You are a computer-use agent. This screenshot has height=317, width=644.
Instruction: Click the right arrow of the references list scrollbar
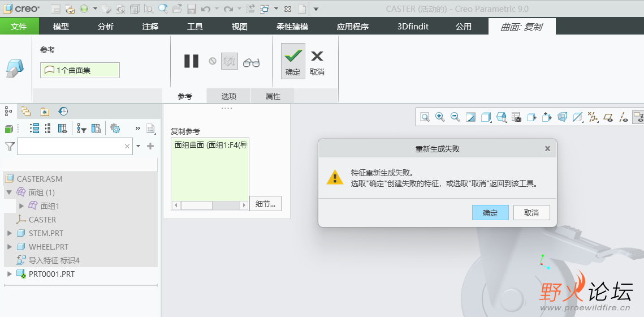pyautogui.click(x=244, y=205)
